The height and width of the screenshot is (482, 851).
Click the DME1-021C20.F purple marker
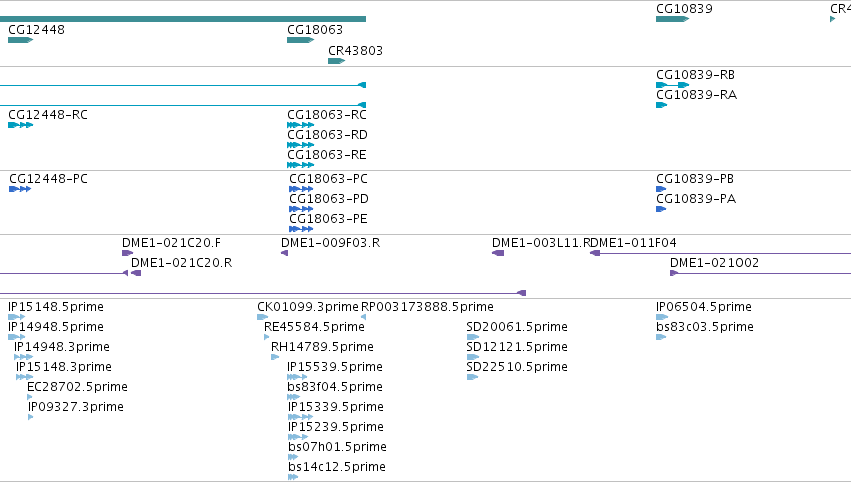coord(128,253)
